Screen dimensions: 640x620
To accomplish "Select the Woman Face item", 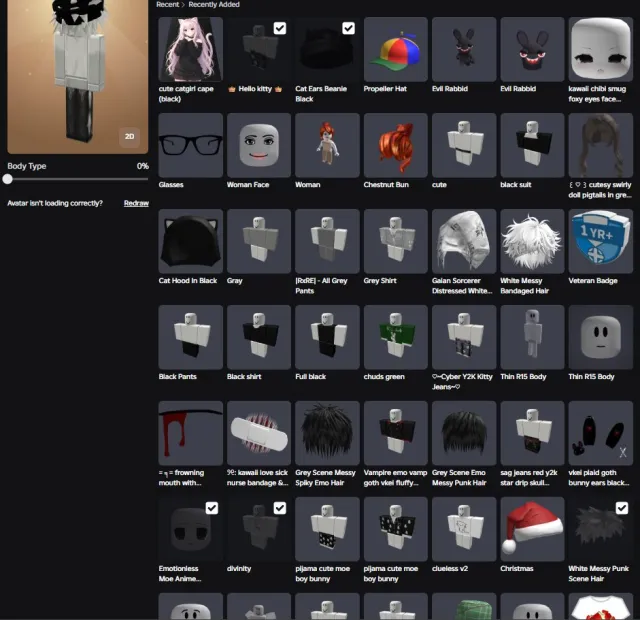I will (259, 145).
